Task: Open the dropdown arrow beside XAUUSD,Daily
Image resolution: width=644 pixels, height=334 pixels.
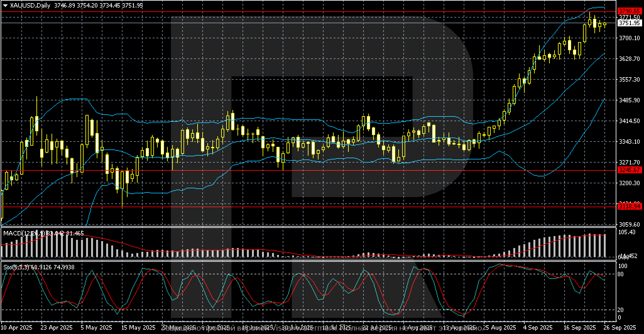Action: (5, 5)
